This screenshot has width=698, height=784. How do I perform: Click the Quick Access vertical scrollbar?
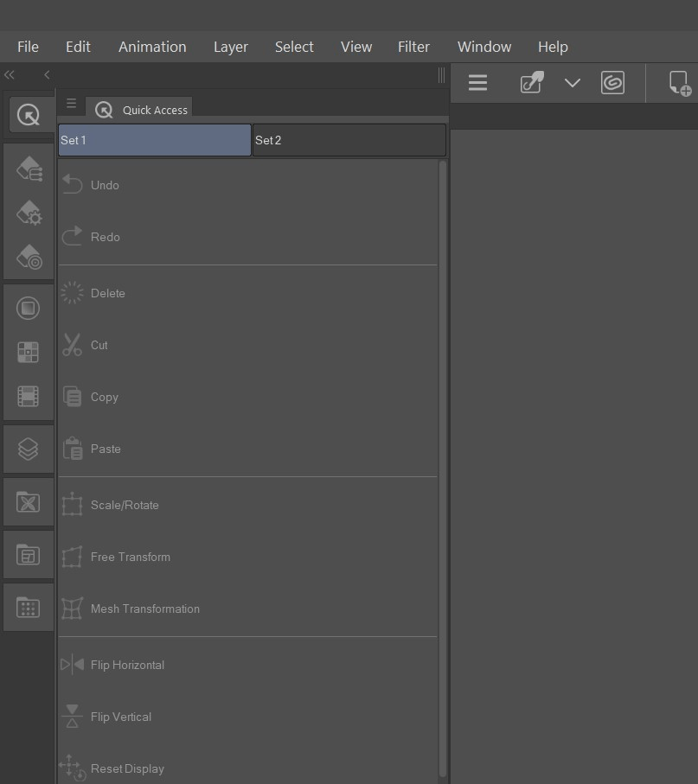tap(442, 470)
